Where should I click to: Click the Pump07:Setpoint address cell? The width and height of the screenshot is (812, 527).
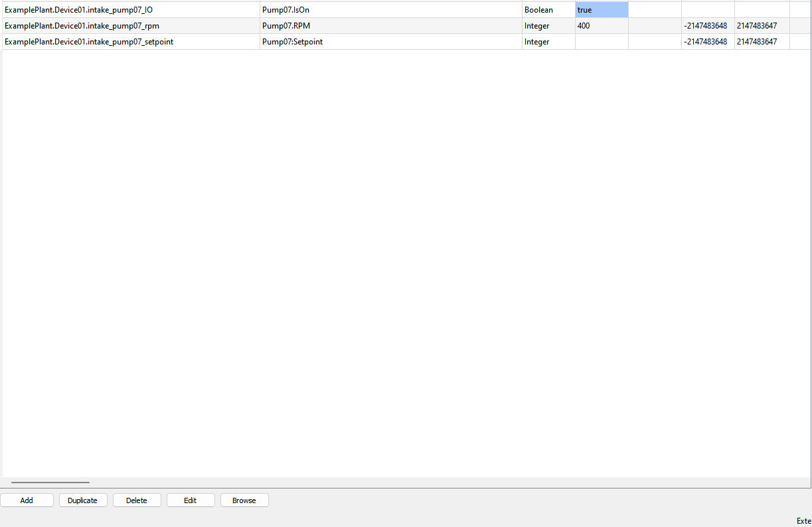pos(390,42)
